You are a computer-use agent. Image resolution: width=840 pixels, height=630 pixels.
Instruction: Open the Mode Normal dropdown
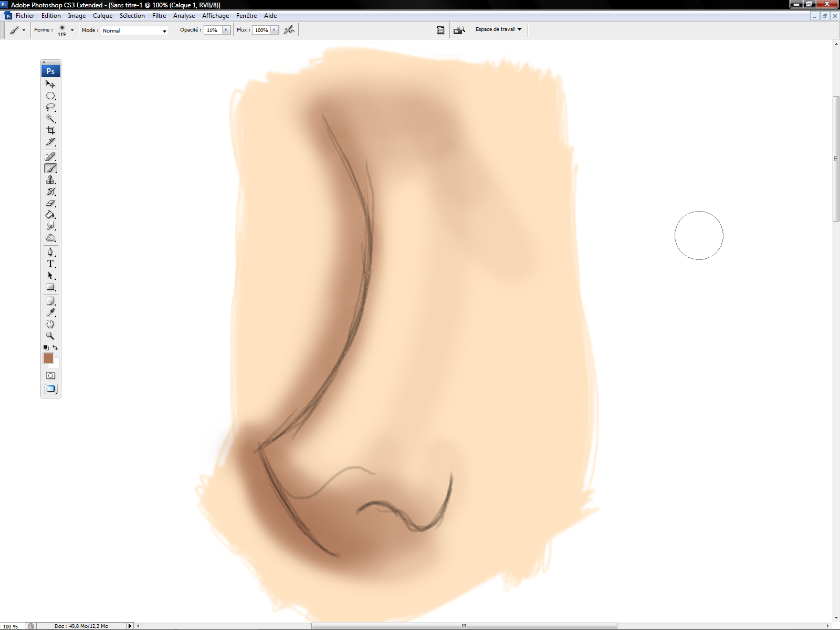coord(135,30)
